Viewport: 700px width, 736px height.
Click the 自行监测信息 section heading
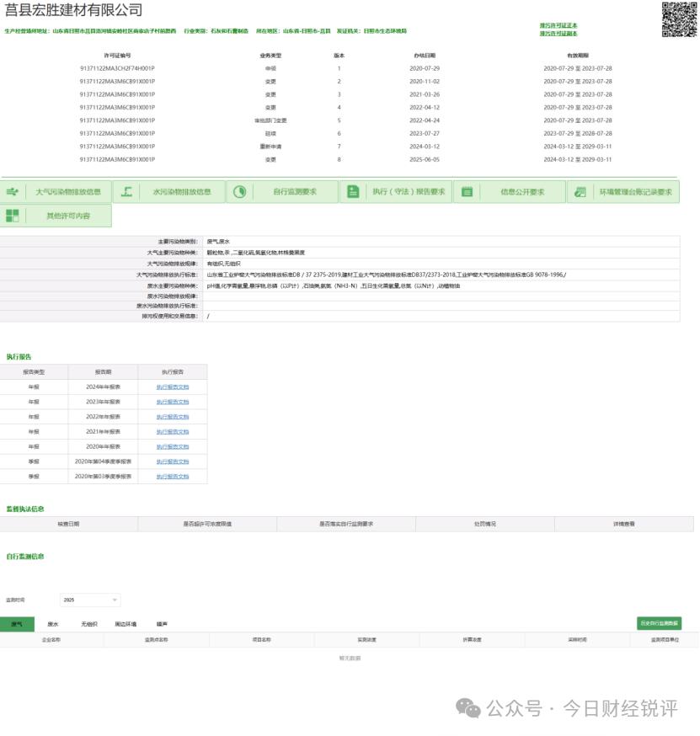pyautogui.click(x=25, y=557)
